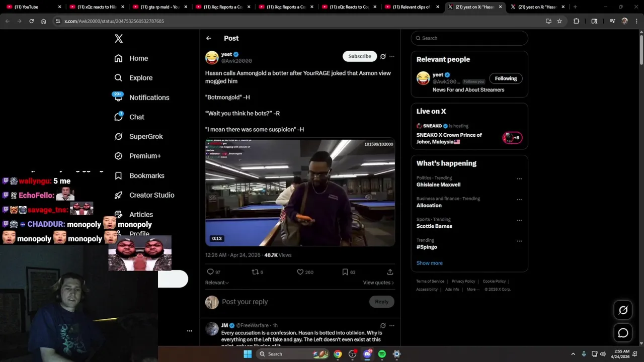This screenshot has height=362, width=644.
Task: Open options for Allocation trend
Action: [x=519, y=200]
